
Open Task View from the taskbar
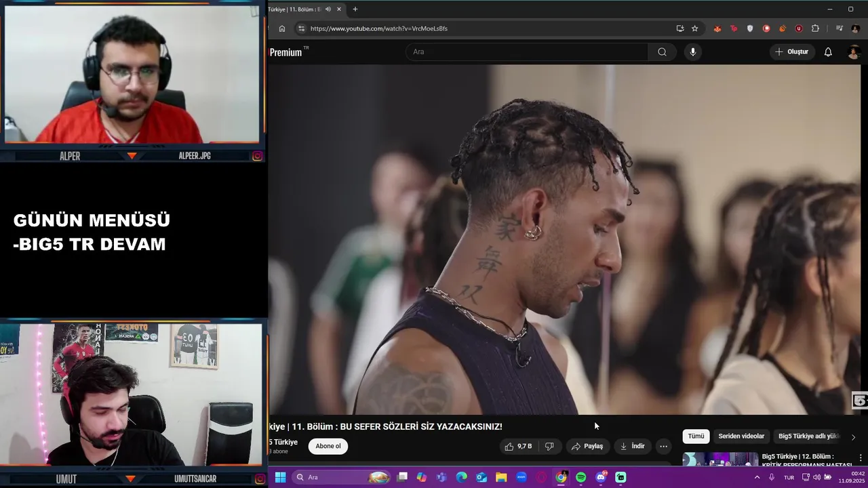[x=402, y=477]
